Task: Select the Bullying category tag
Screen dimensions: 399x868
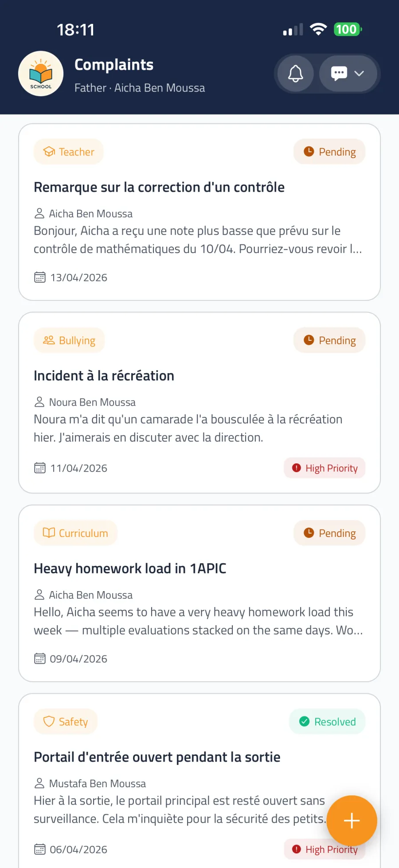Action: pos(69,340)
